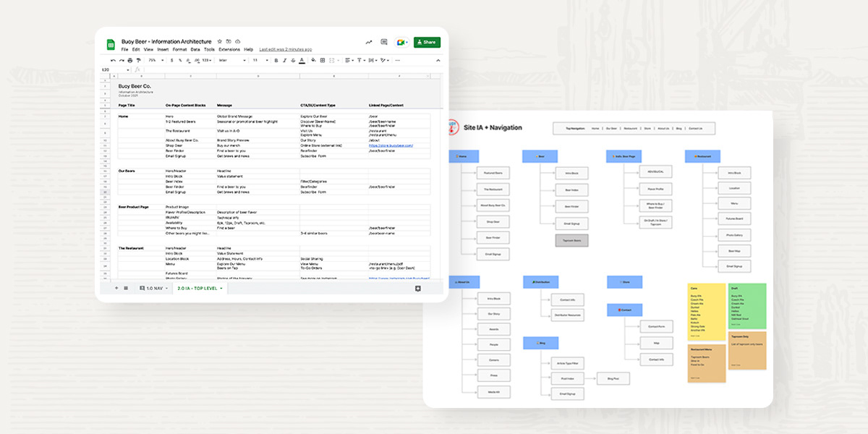Image resolution: width=868 pixels, height=434 pixels.
Task: Open the Google Sheets home icon
Action: tap(111, 44)
